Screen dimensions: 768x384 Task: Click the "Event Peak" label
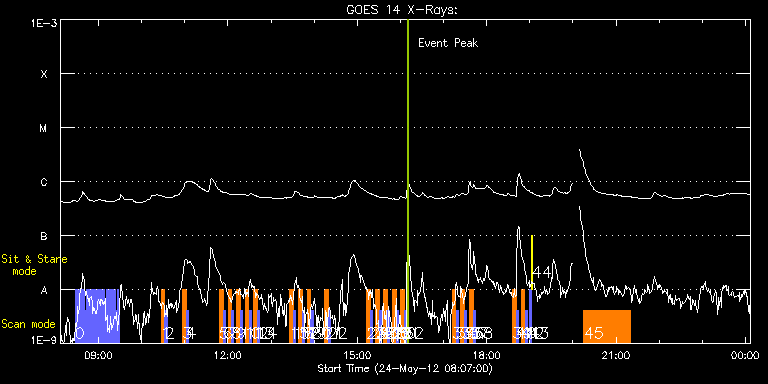[x=448, y=43]
